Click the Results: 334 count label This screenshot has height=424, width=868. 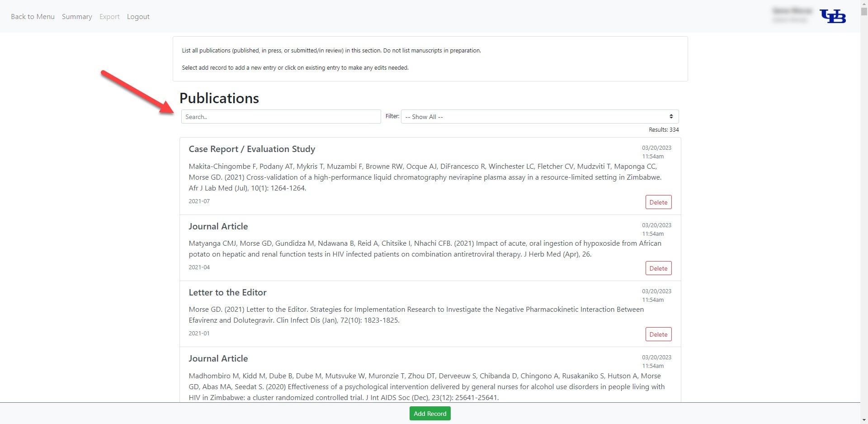pyautogui.click(x=664, y=130)
